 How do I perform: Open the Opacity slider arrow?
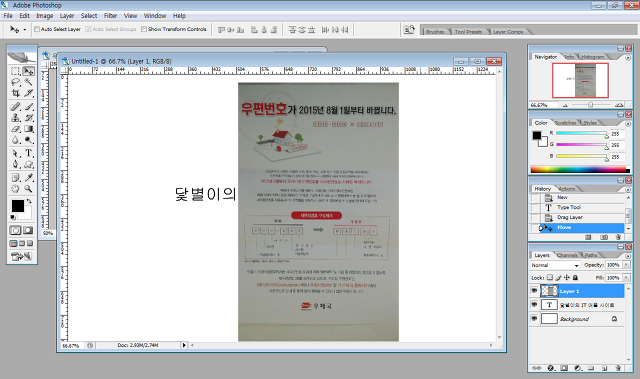point(626,265)
